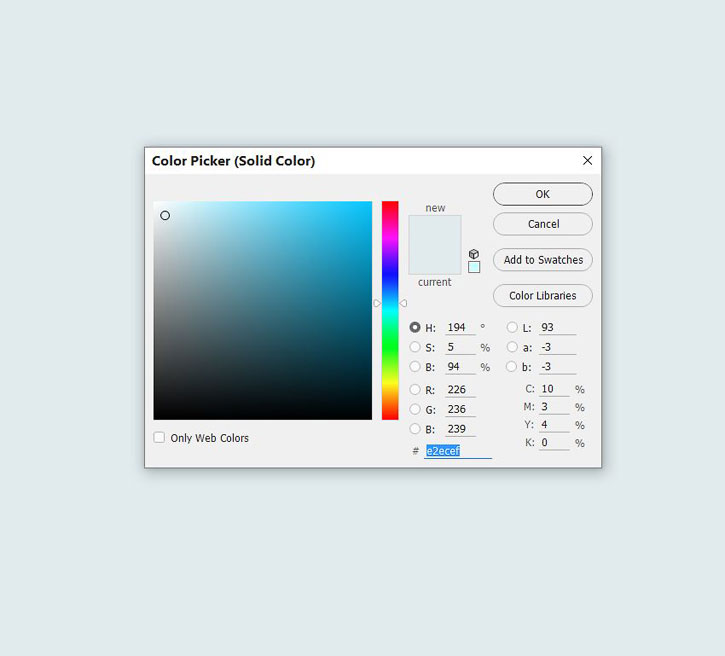This screenshot has width=725, height=656.
Task: Click the Lab a value field
Action: click(x=557, y=347)
